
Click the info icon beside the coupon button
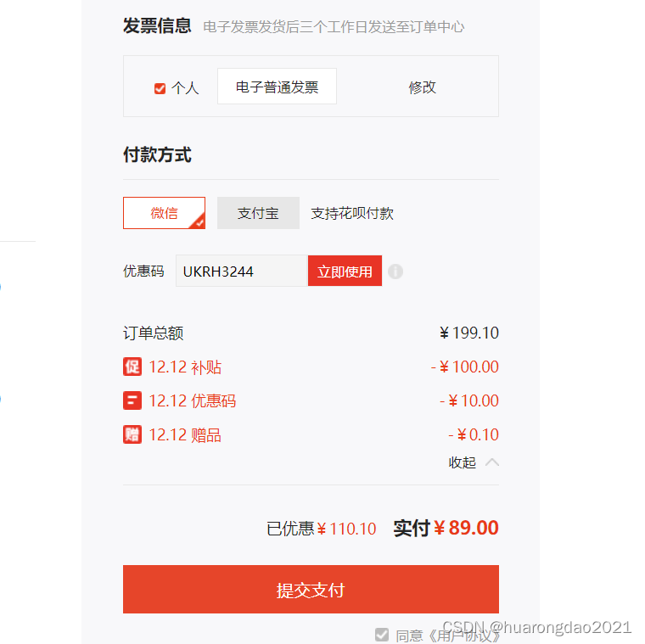coord(395,272)
